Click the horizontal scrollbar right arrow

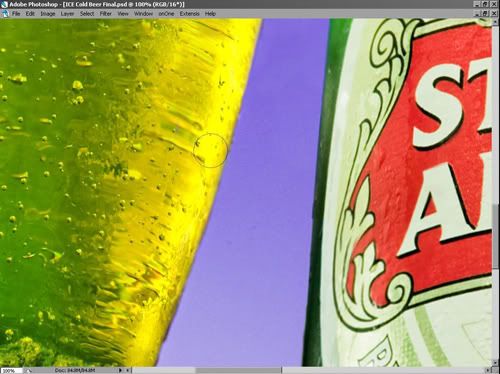[488, 370]
